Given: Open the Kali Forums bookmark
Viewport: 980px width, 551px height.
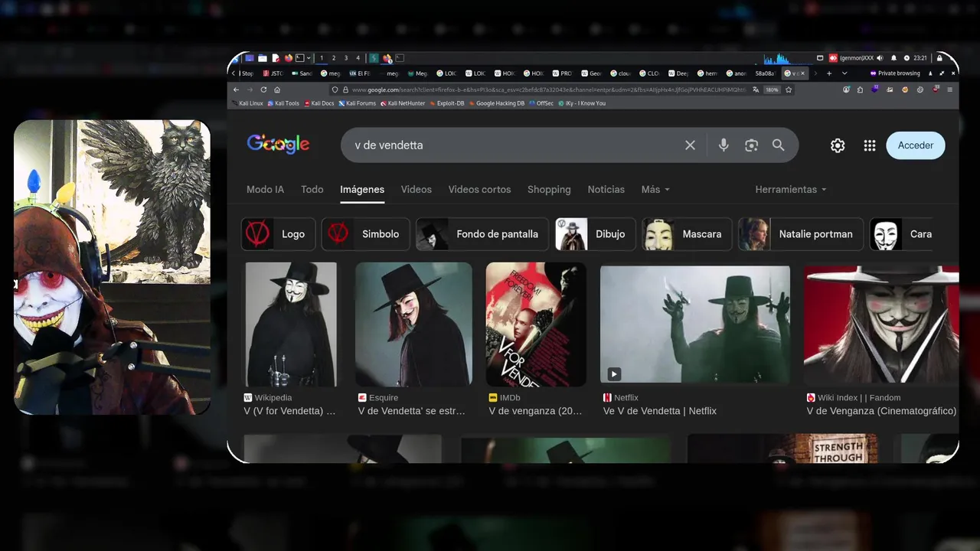Looking at the screenshot, I should click(x=358, y=103).
